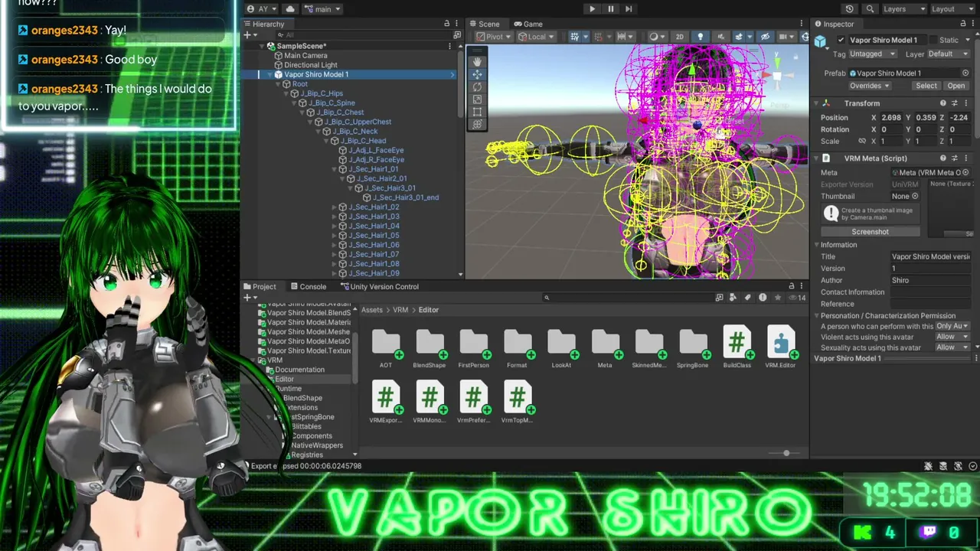The width and height of the screenshot is (980, 551).
Task: Click the Step frame button
Action: click(x=629, y=9)
